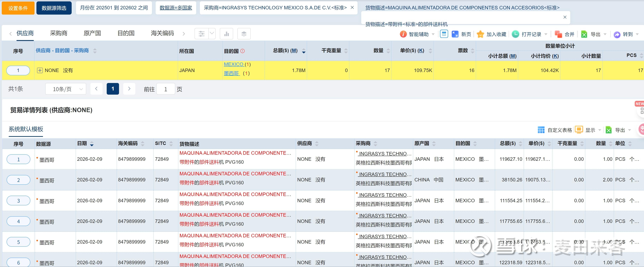Click the 自定义表格 grid icon
This screenshot has height=267, width=644.
point(541,130)
